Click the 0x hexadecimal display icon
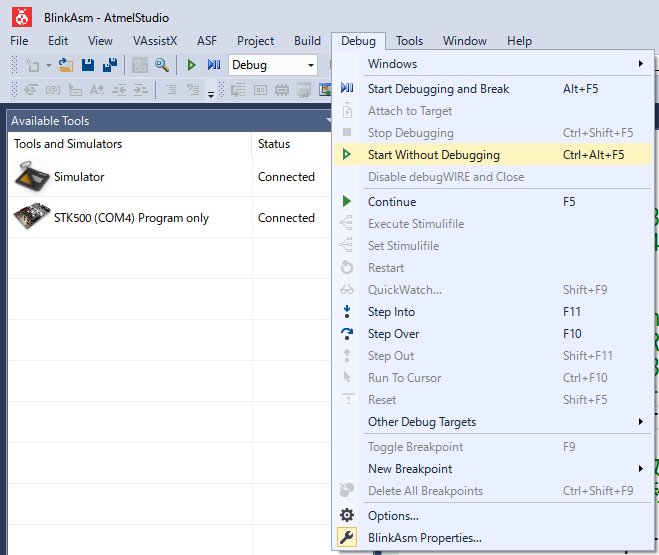Viewport: 659px width, 555px height. [x=260, y=89]
